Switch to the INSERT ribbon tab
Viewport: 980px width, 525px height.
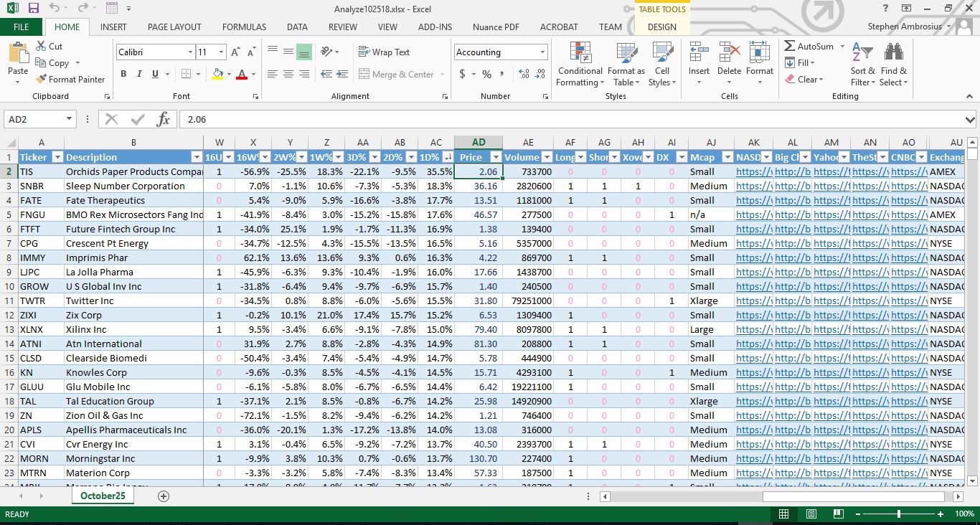pos(113,27)
